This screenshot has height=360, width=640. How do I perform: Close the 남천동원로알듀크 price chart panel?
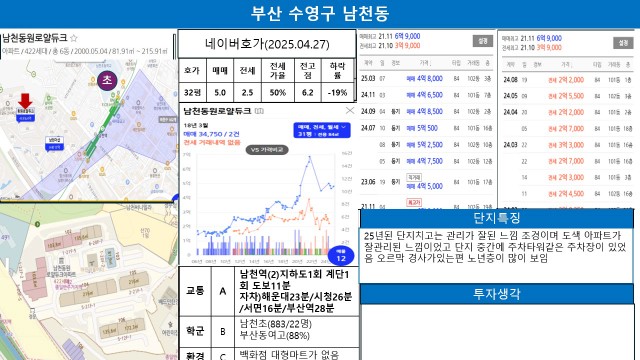[x=350, y=111]
